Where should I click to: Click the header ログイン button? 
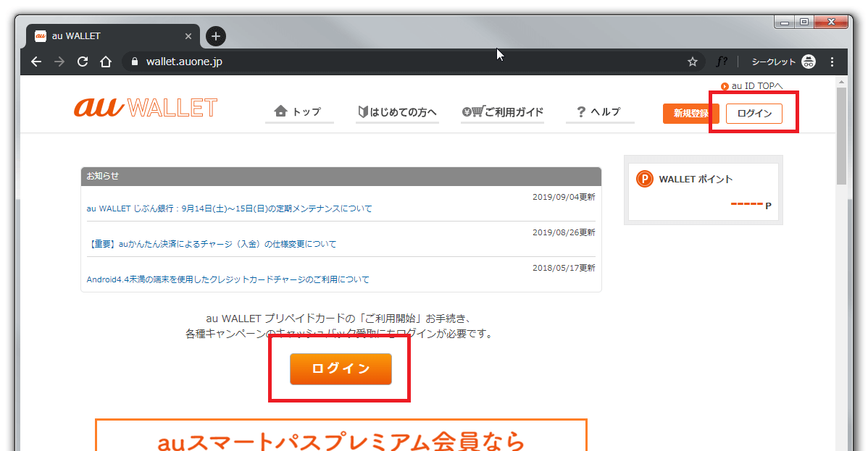(x=754, y=114)
